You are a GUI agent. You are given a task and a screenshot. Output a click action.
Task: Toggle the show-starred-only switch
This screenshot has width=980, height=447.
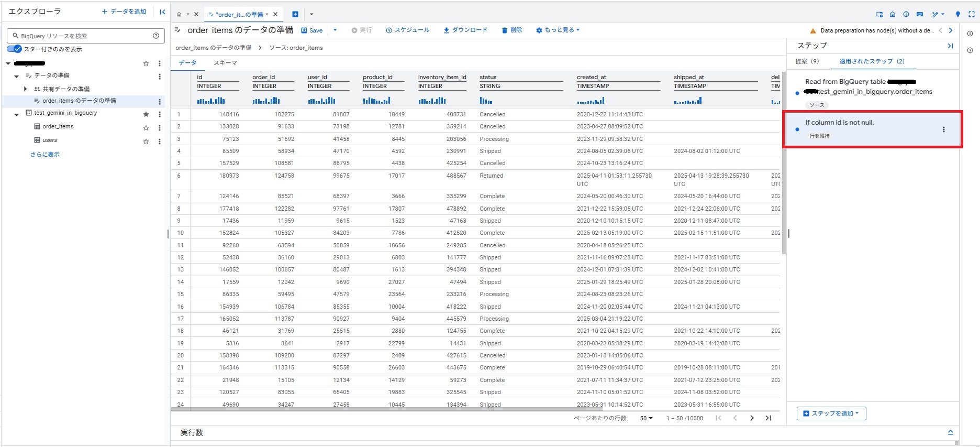pyautogui.click(x=15, y=49)
